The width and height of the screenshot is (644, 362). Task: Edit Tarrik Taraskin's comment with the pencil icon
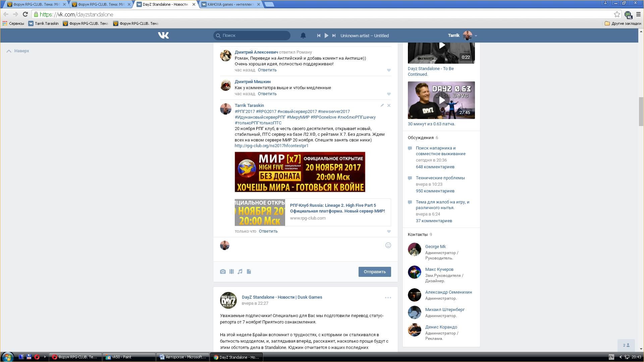[x=382, y=106]
